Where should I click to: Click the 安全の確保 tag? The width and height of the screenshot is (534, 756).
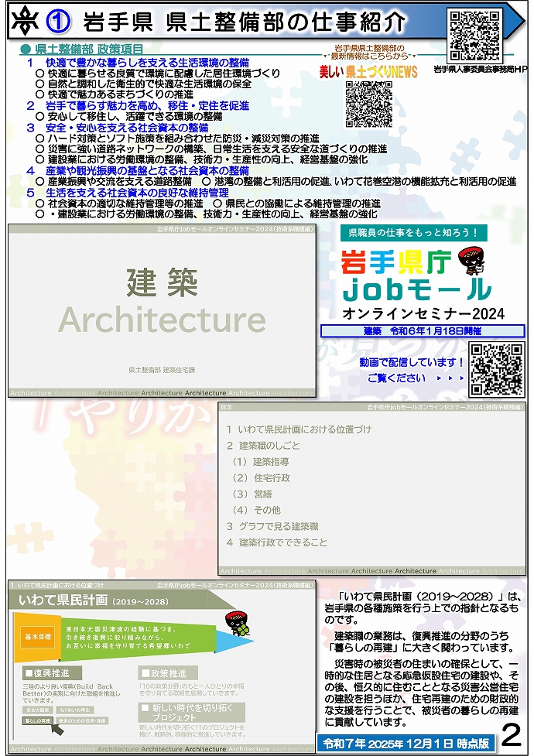[x=38, y=710]
